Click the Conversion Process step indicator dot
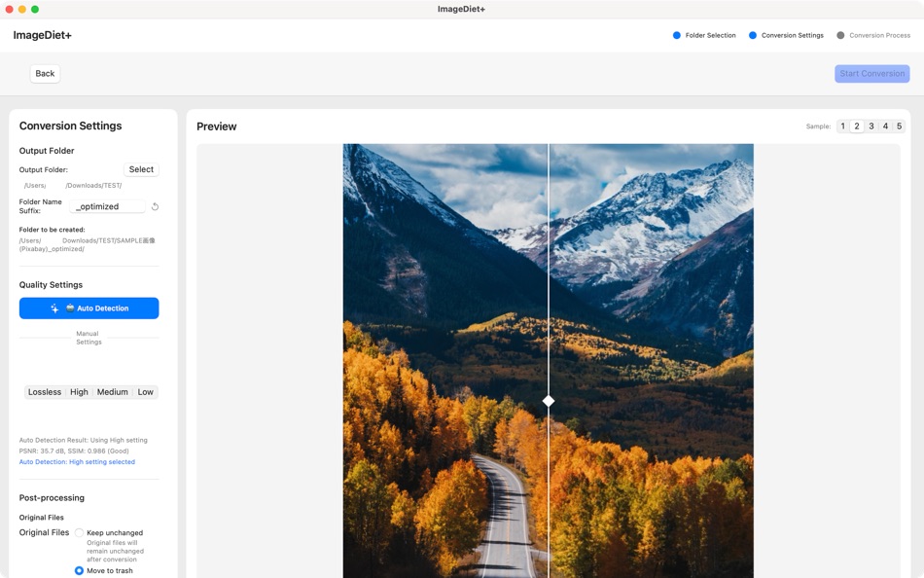This screenshot has width=924, height=578. pyautogui.click(x=842, y=34)
